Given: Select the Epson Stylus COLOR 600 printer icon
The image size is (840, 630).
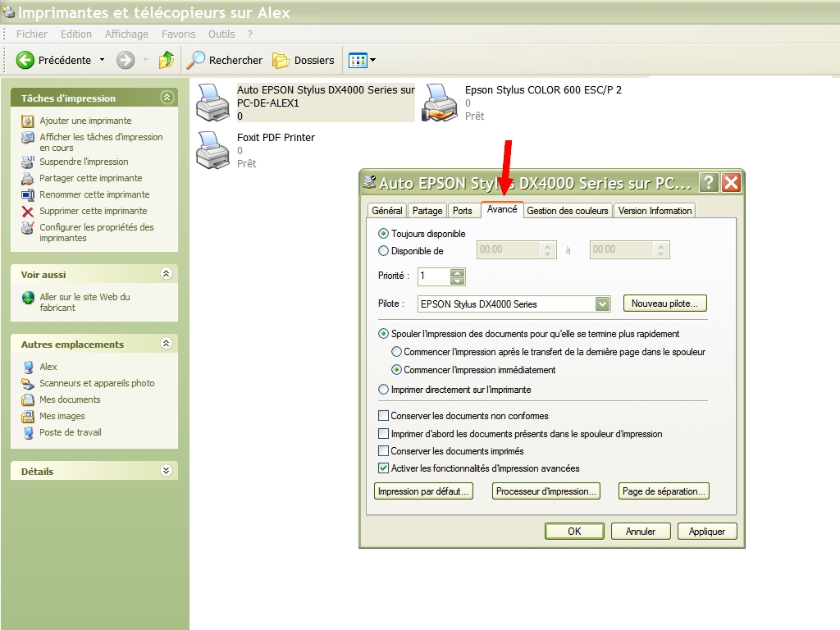Looking at the screenshot, I should click(x=440, y=103).
